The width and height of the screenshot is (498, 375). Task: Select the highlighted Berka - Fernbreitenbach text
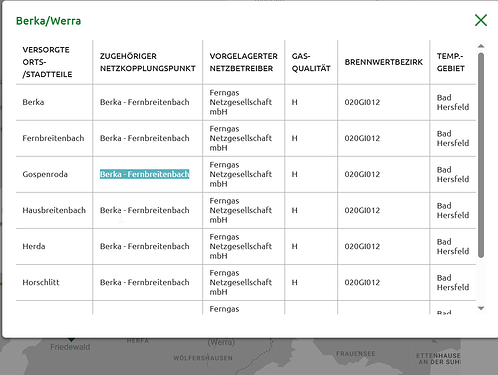pos(144,174)
